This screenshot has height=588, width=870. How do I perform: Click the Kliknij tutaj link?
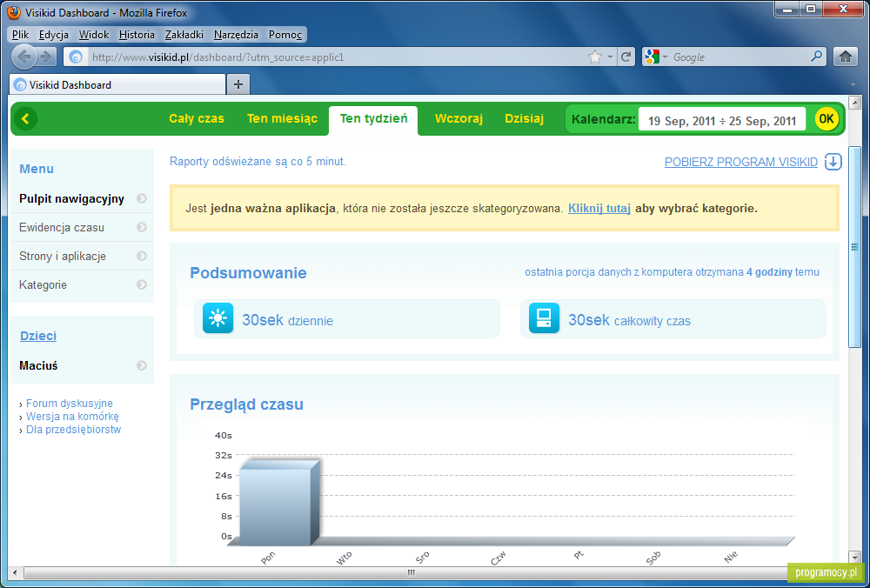(599, 209)
